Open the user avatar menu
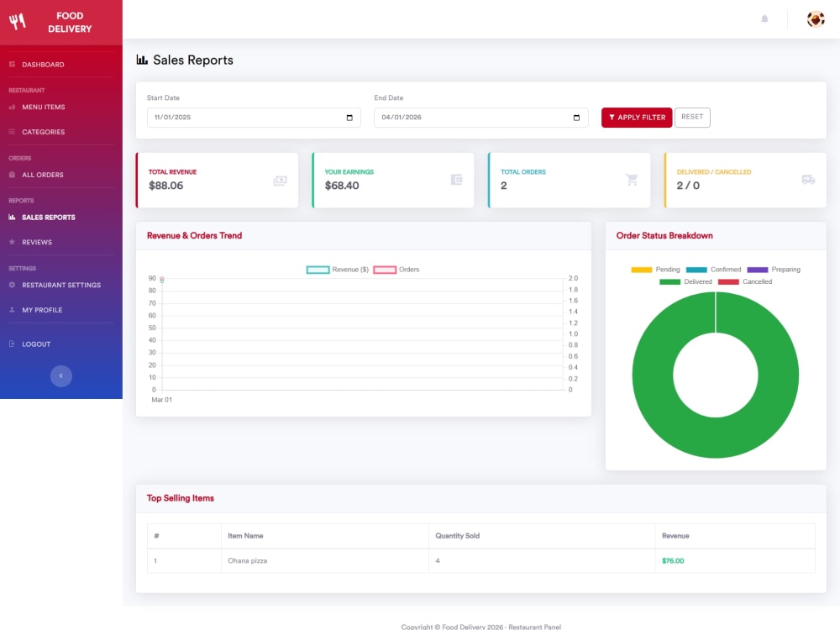This screenshot has width=840, height=630. pyautogui.click(x=816, y=19)
